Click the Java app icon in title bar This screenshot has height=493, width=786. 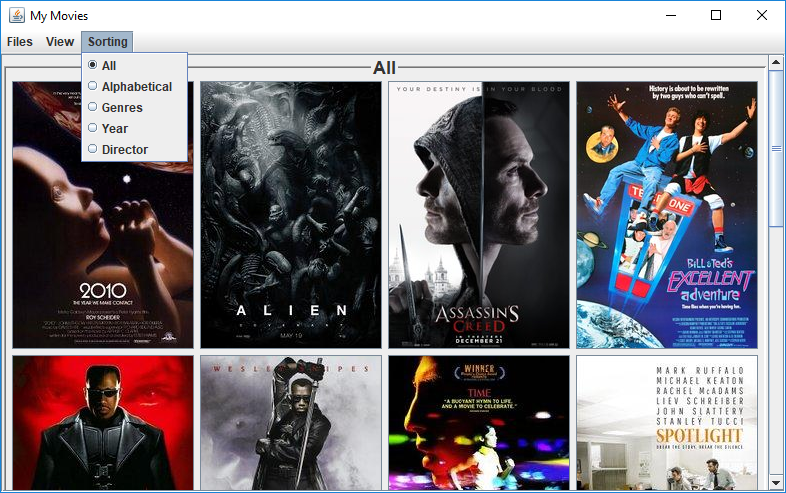pos(17,16)
